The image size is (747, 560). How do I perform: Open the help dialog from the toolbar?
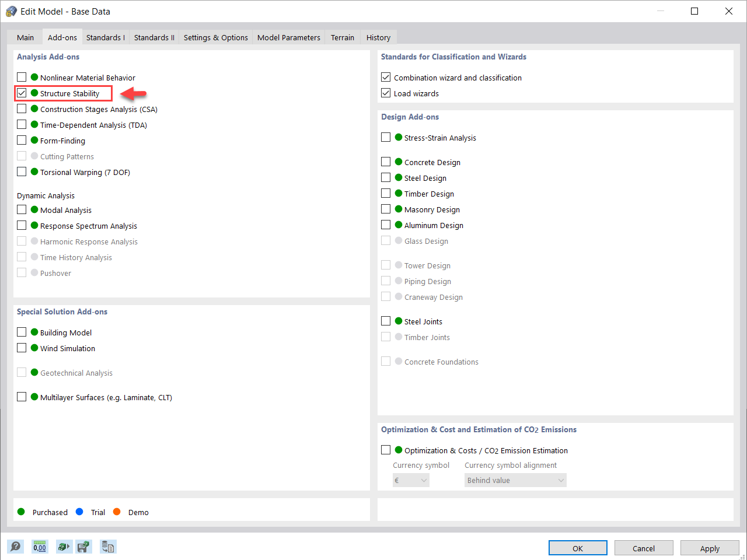click(x=15, y=547)
